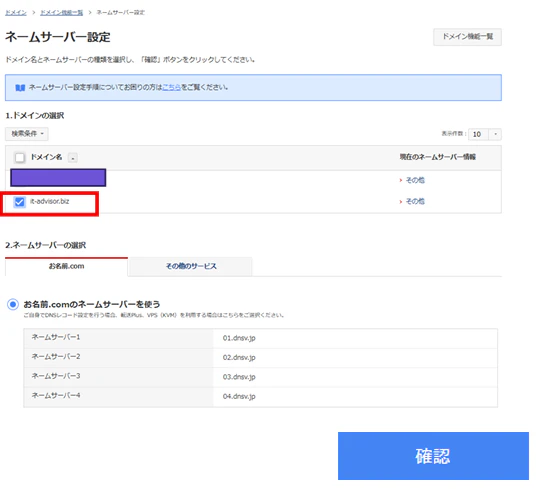Toggle the select-all ドメイン名 header checkbox
The image size is (537, 489).
click(20, 158)
